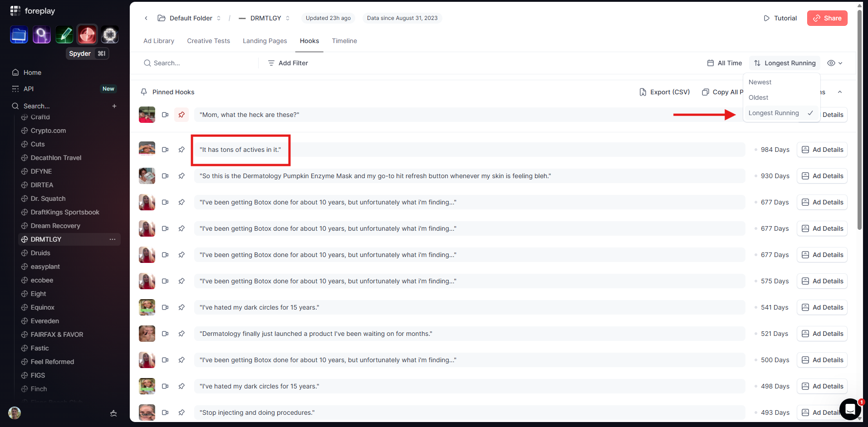
Task: Pin the "Stop injecting" hook
Action: 181,412
